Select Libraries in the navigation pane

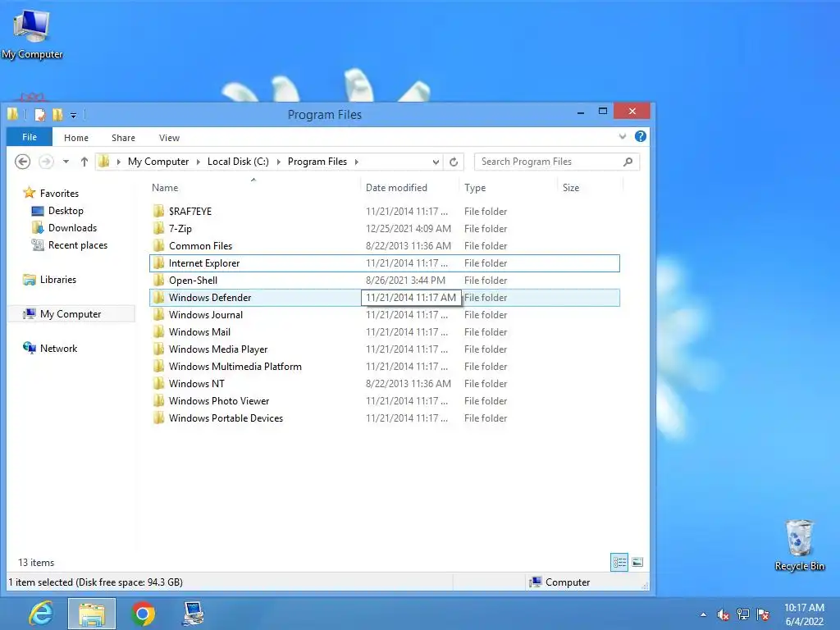click(50, 279)
